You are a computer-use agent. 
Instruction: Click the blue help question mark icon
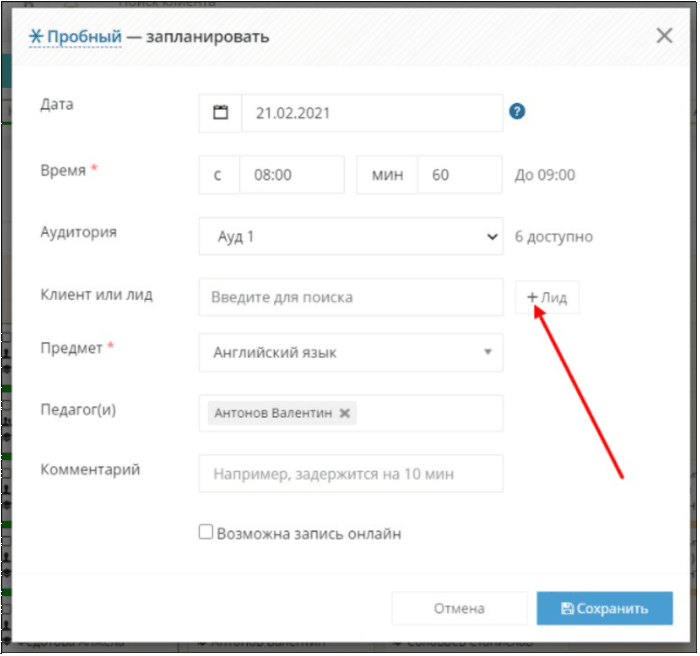coord(518,111)
